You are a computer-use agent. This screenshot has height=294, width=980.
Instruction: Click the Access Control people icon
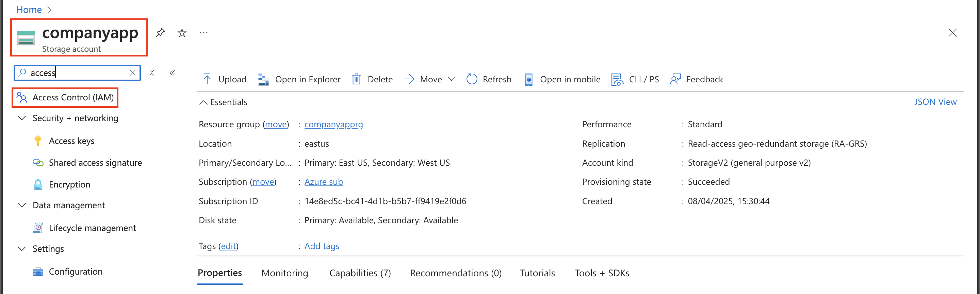tap(22, 98)
